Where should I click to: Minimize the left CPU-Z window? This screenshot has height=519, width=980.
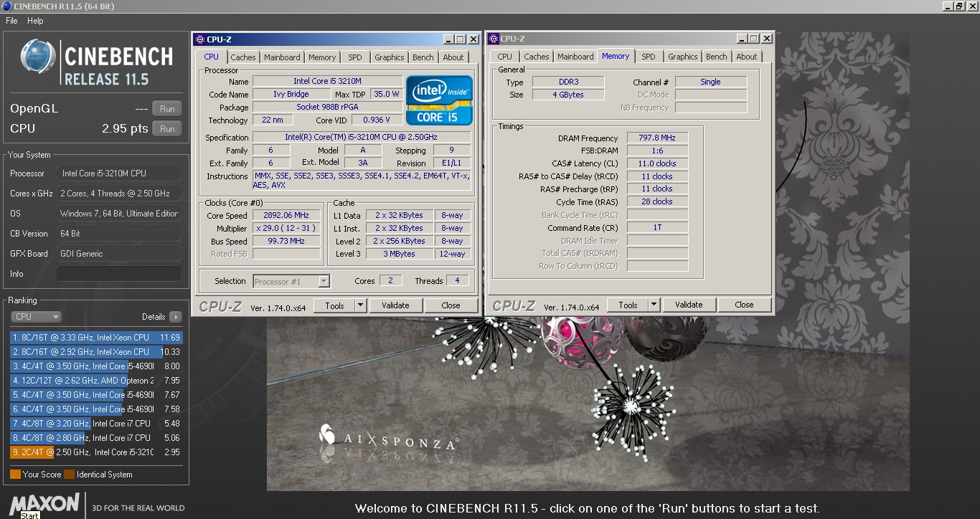pyautogui.click(x=448, y=39)
